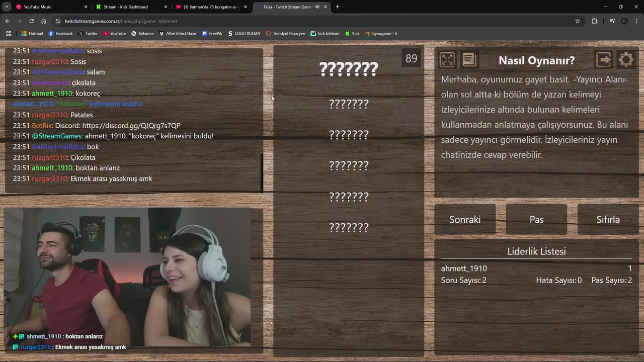644x362 pixels.
Task: Open the fullscreen expand icon in game panel
Action: (447, 60)
